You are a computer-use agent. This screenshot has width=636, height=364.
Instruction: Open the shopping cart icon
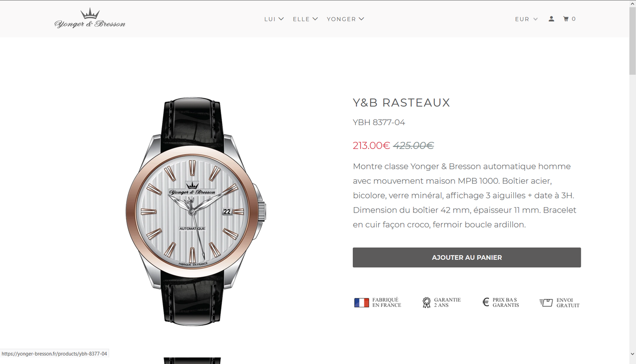coord(566,19)
